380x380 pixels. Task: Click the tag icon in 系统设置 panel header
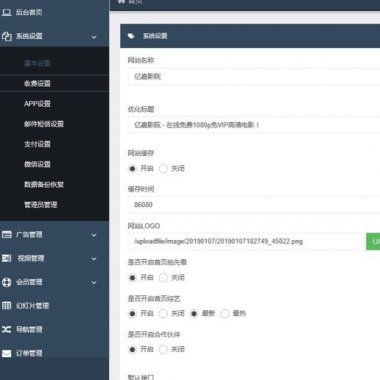coord(131,36)
